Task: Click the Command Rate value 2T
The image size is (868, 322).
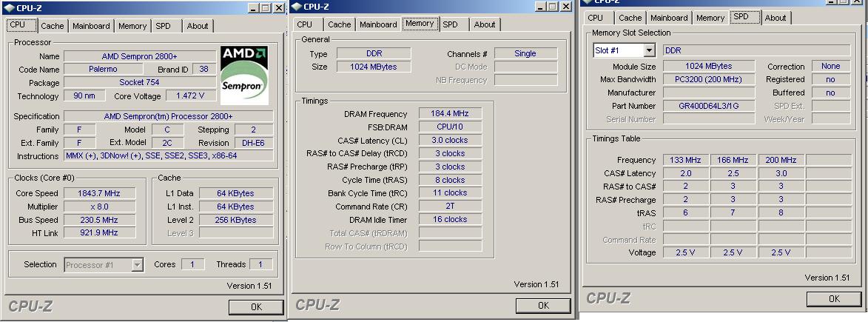Action: click(x=450, y=207)
